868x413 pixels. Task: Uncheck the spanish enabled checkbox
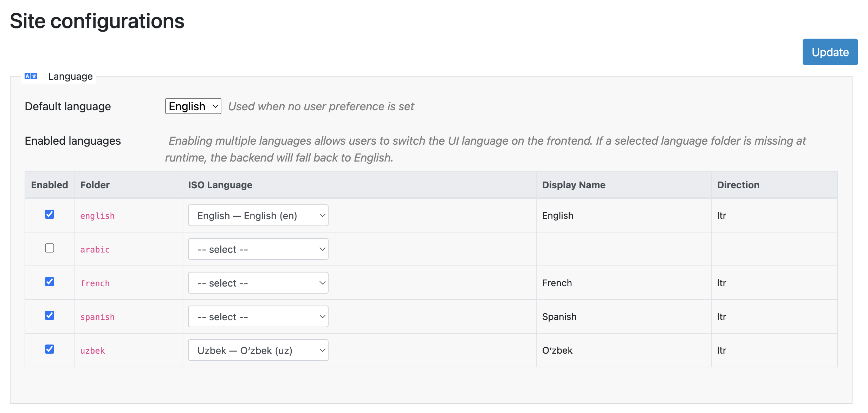50,315
